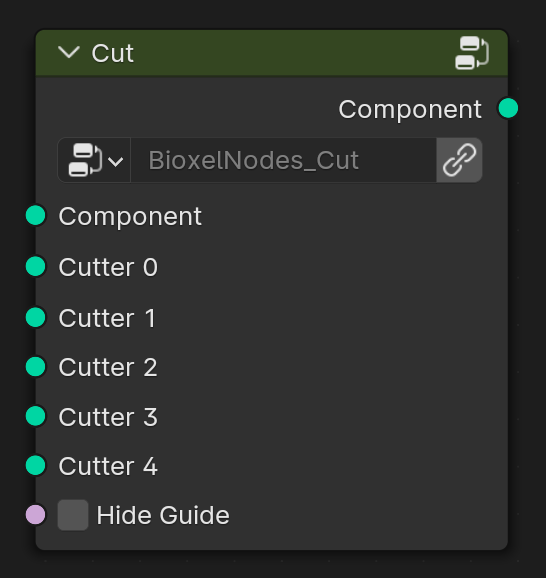Click the Component output socket
Screen dimensions: 546x578
click(x=508, y=108)
